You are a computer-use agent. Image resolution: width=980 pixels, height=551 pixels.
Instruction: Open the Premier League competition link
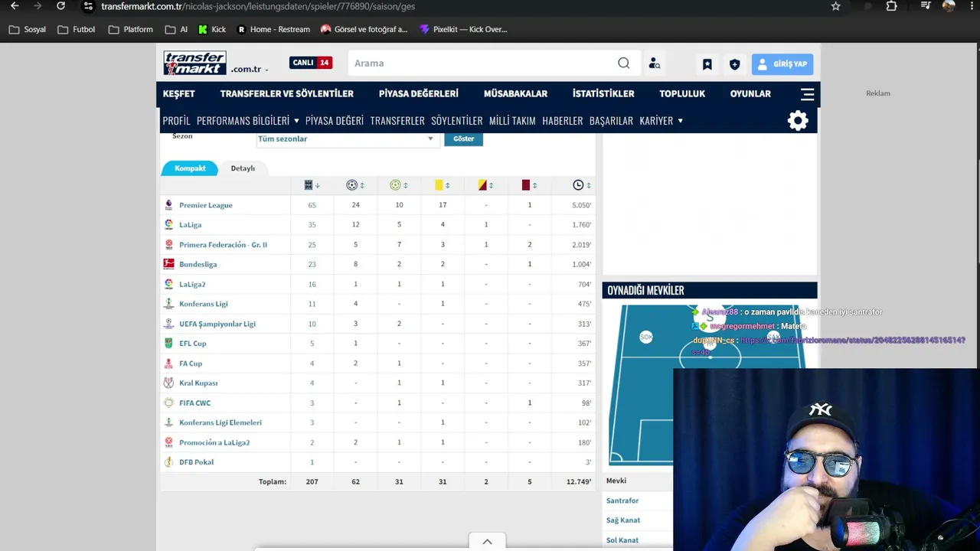206,205
